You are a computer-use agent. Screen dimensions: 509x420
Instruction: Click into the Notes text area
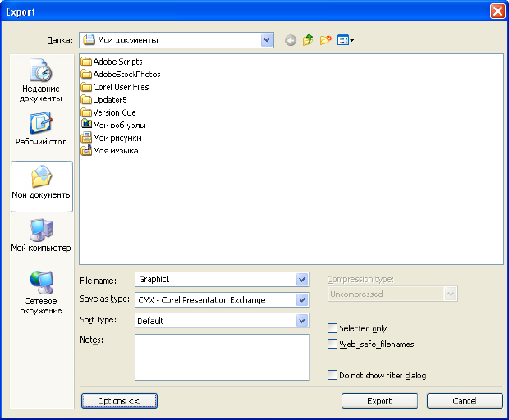point(222,357)
